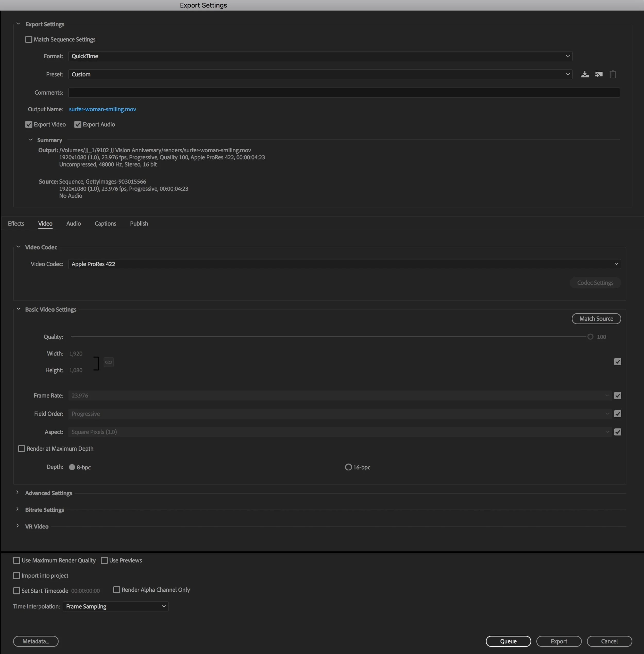
Task: Enable Render Alpha Channel Only
Action: [x=117, y=590]
